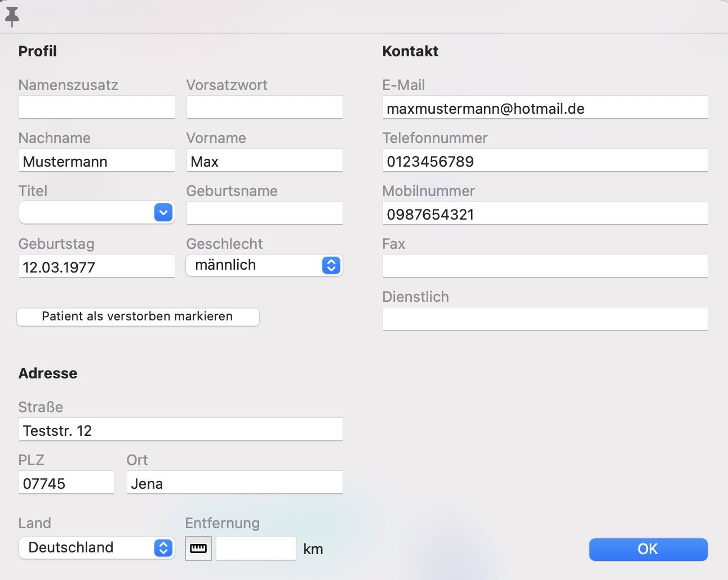Confirm the dialog with the OK button
Image resolution: width=728 pixels, height=580 pixels.
(648, 549)
